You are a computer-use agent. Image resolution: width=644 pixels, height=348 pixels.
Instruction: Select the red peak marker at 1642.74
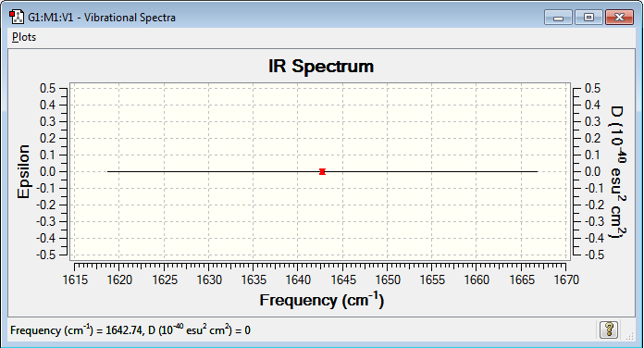tap(322, 172)
